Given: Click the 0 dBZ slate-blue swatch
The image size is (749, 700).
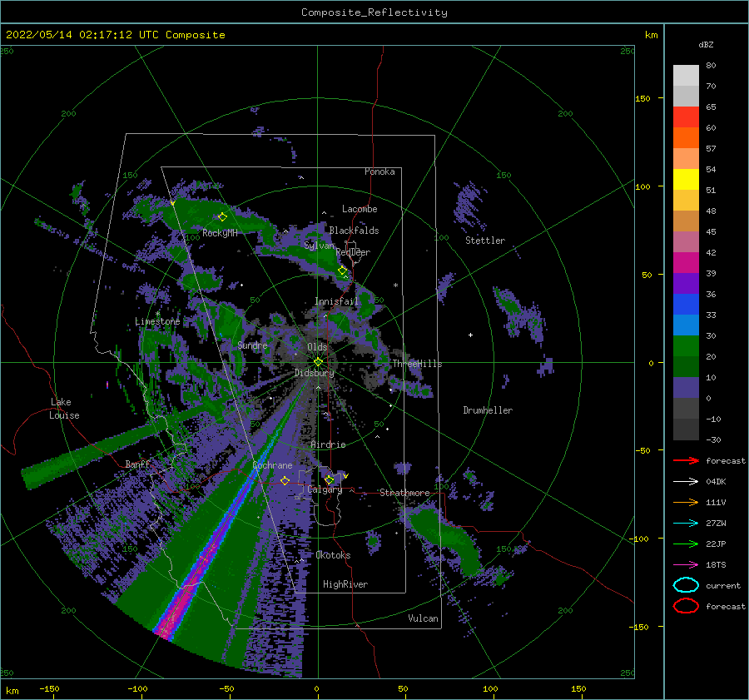Looking at the screenshot, I should [686, 388].
